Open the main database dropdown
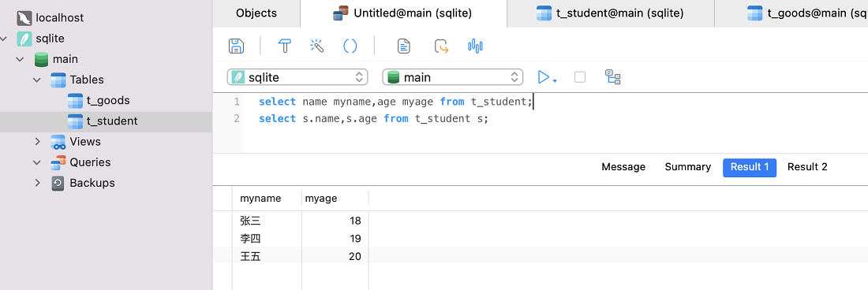 (x=453, y=77)
